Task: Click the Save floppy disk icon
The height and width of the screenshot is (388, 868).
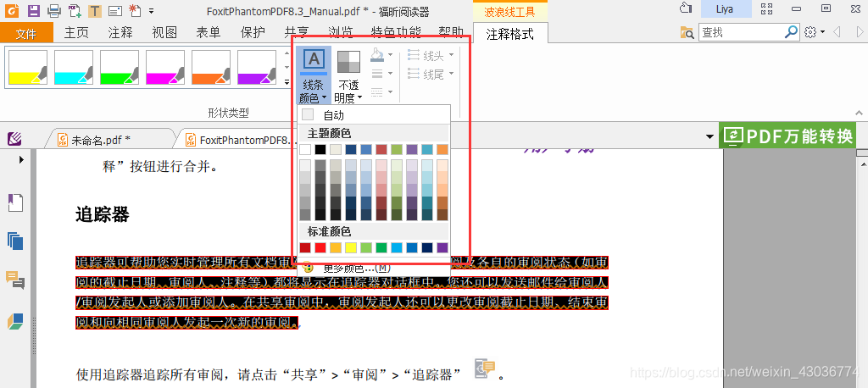Action: pos(33,9)
